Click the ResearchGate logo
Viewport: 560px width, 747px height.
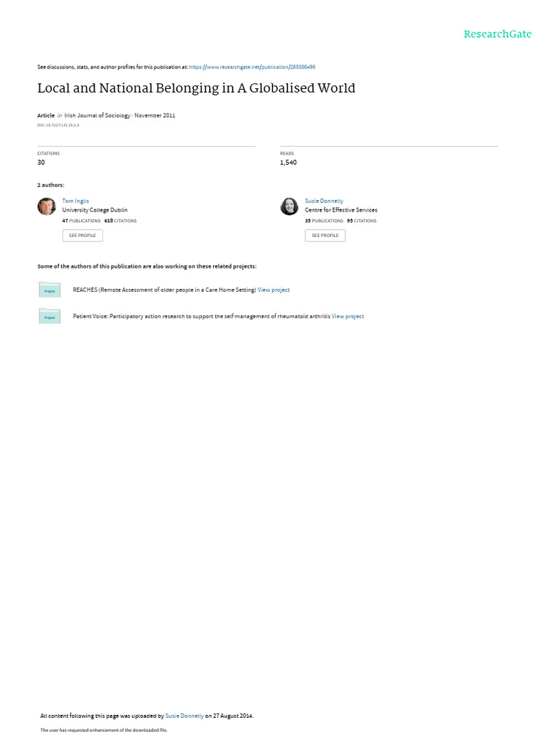[x=497, y=34]
